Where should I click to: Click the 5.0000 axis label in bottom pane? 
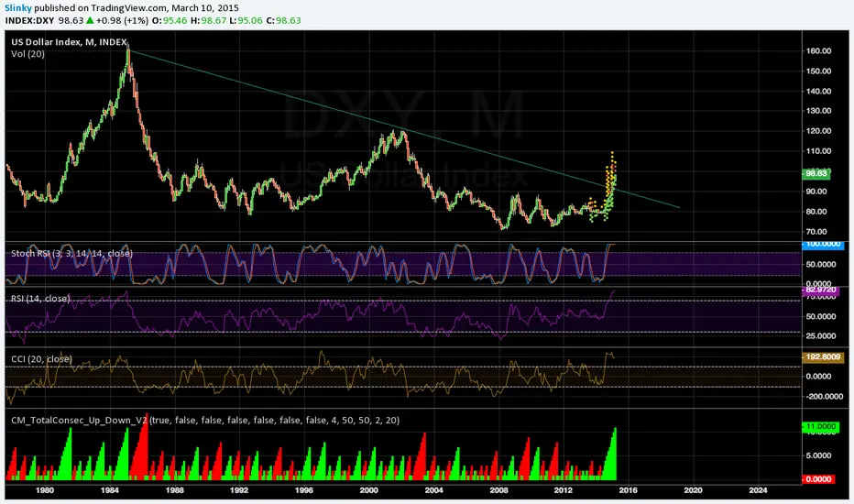pyautogui.click(x=818, y=455)
